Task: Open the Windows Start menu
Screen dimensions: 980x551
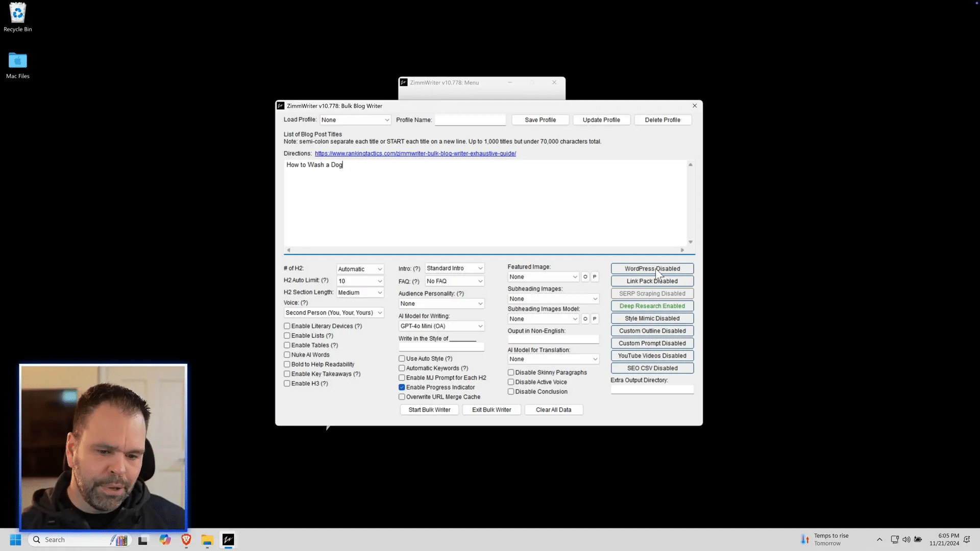Action: pyautogui.click(x=15, y=540)
